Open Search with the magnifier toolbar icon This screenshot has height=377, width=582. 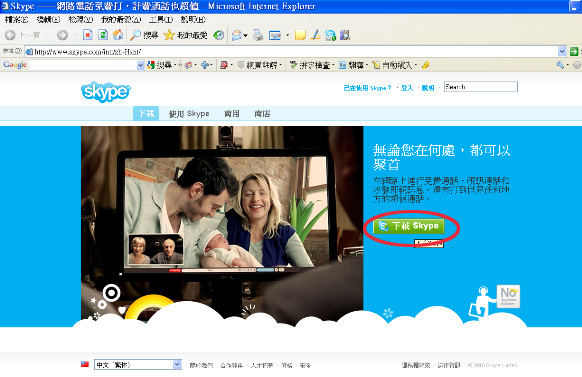[x=144, y=35]
